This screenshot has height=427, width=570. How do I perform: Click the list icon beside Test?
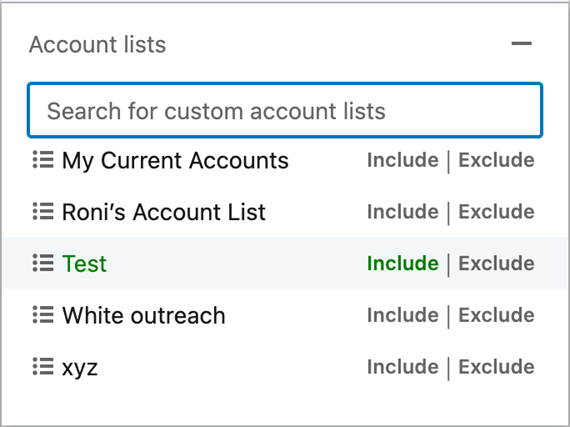click(43, 263)
